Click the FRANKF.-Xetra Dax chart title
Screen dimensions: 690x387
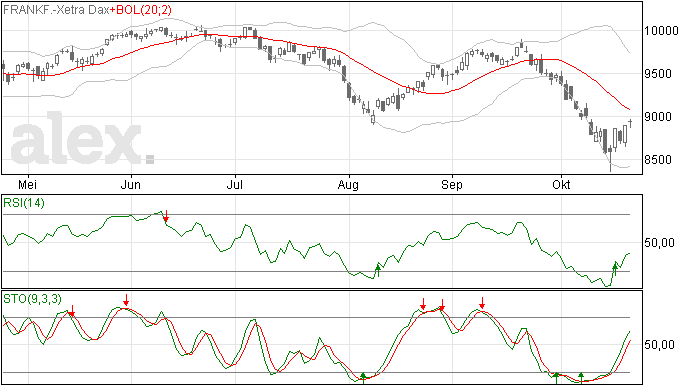(x=56, y=9)
